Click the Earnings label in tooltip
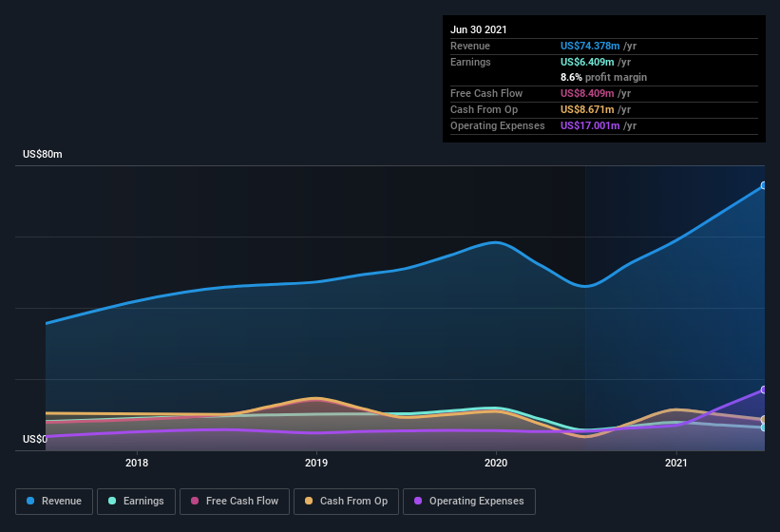780x532 pixels. pos(470,62)
